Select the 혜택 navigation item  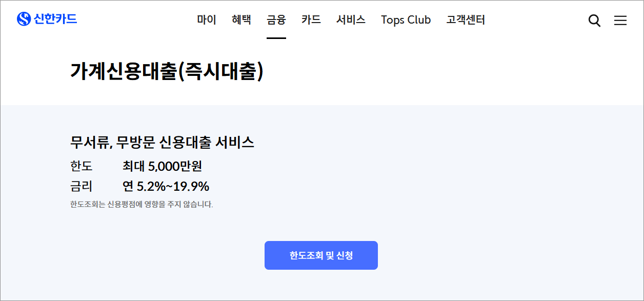click(x=241, y=19)
